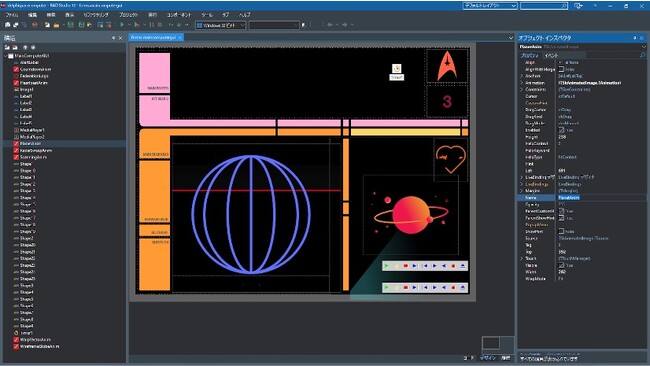Open the component selector dropdown in the Object Inspector

click(643, 47)
